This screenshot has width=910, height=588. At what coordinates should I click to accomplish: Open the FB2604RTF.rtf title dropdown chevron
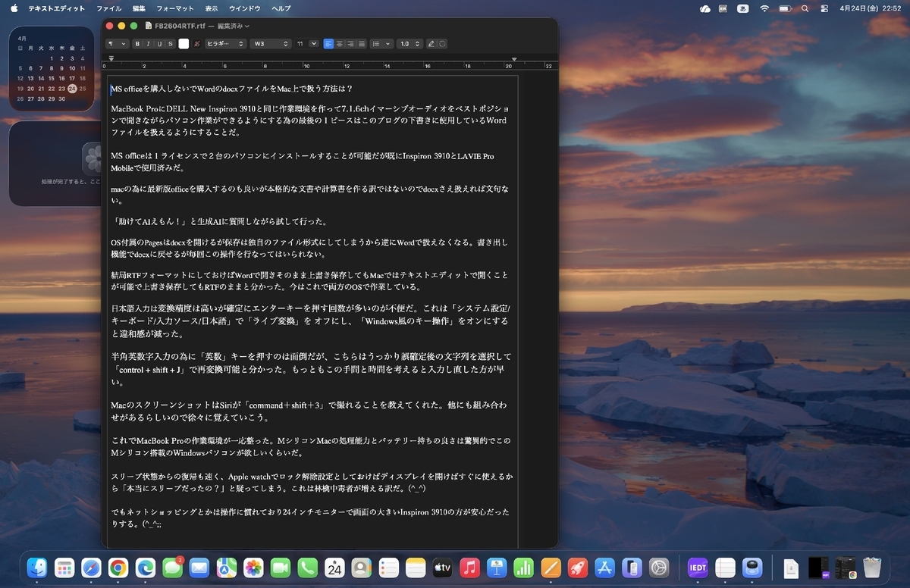click(x=247, y=26)
